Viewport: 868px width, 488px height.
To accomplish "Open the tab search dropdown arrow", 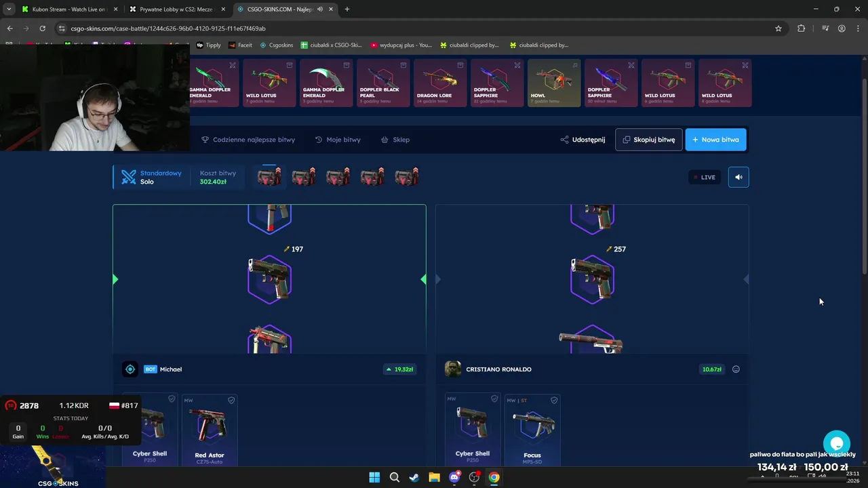I will (9, 9).
